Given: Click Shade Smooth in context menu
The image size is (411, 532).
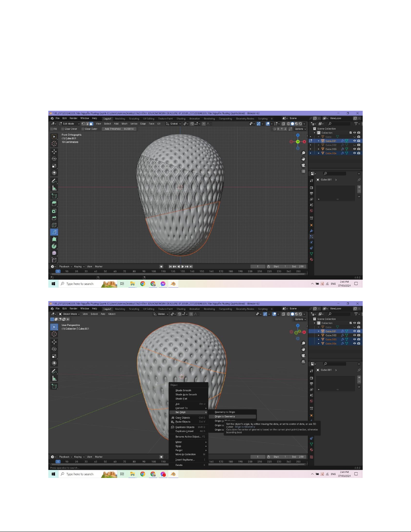Looking at the screenshot, I should click(184, 390).
